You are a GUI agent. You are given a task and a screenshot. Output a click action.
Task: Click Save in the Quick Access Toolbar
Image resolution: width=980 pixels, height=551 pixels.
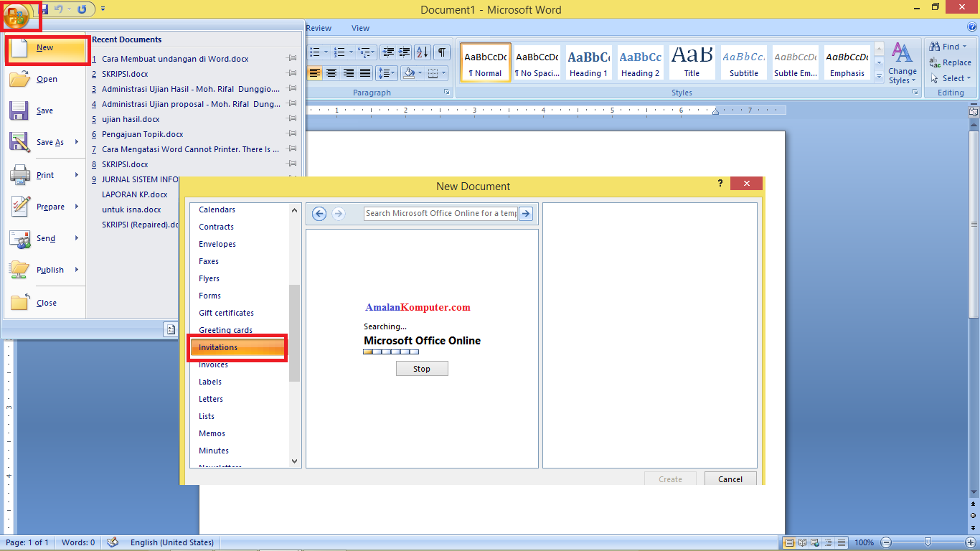point(44,9)
